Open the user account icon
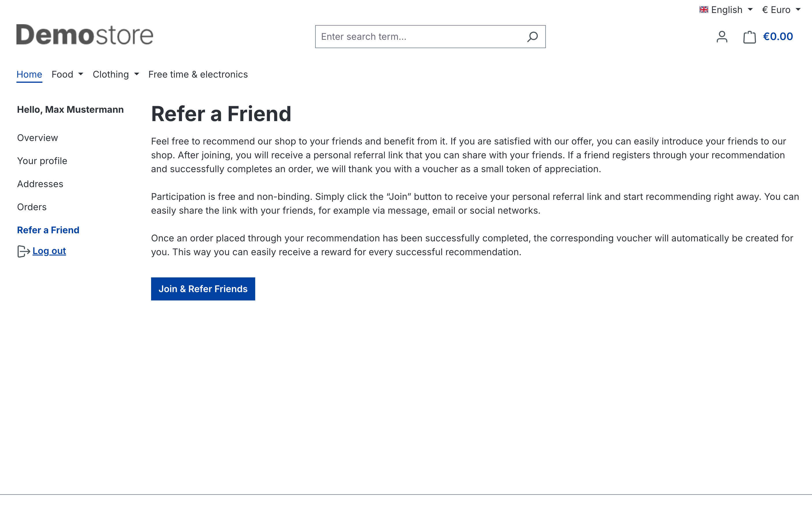Screen dimensions: 812x515 [x=722, y=37]
